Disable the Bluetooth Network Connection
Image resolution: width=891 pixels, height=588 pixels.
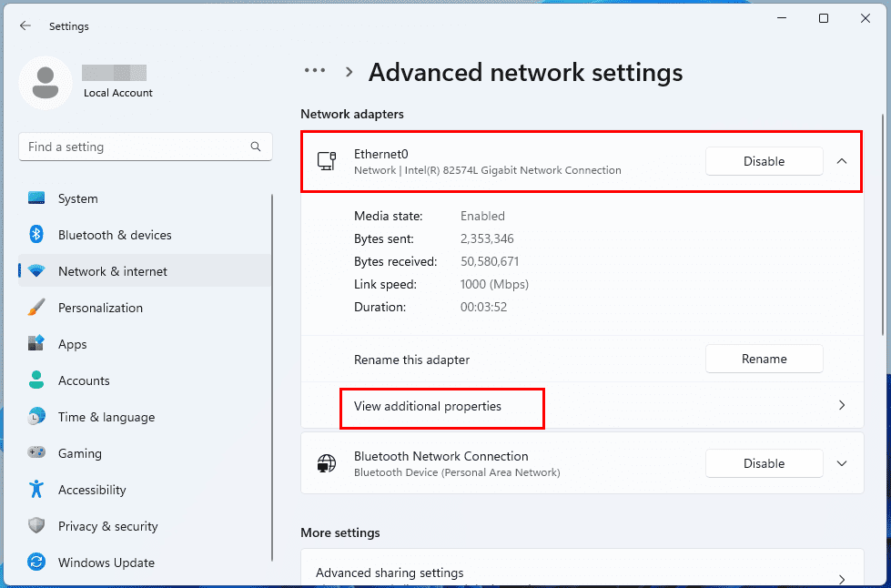point(764,463)
